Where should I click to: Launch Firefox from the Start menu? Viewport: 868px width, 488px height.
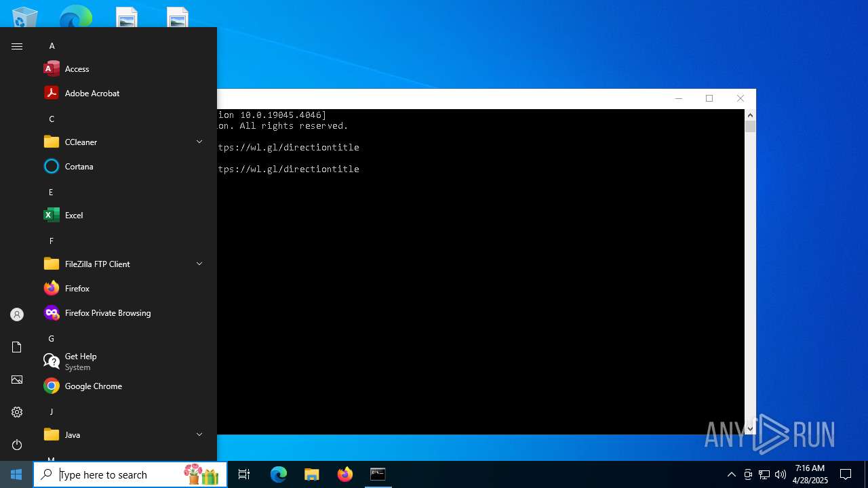pyautogui.click(x=124, y=288)
